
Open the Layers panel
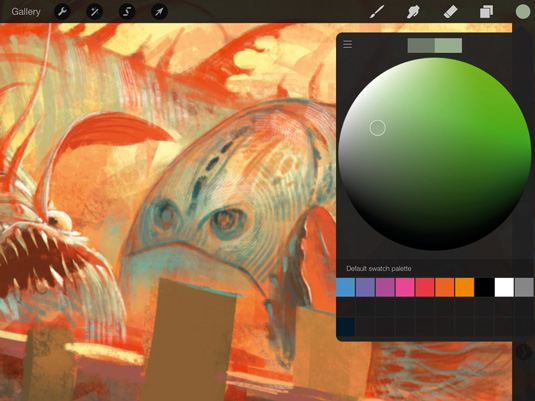pyautogui.click(x=486, y=12)
